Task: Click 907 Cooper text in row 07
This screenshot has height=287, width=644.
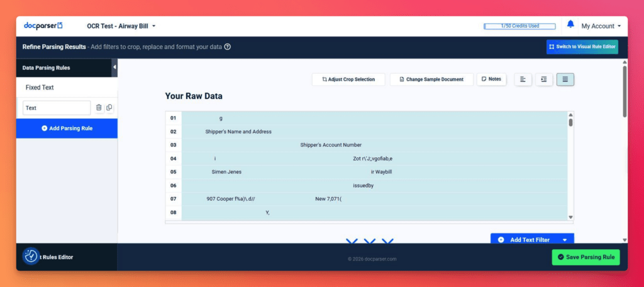Action: tap(231, 199)
